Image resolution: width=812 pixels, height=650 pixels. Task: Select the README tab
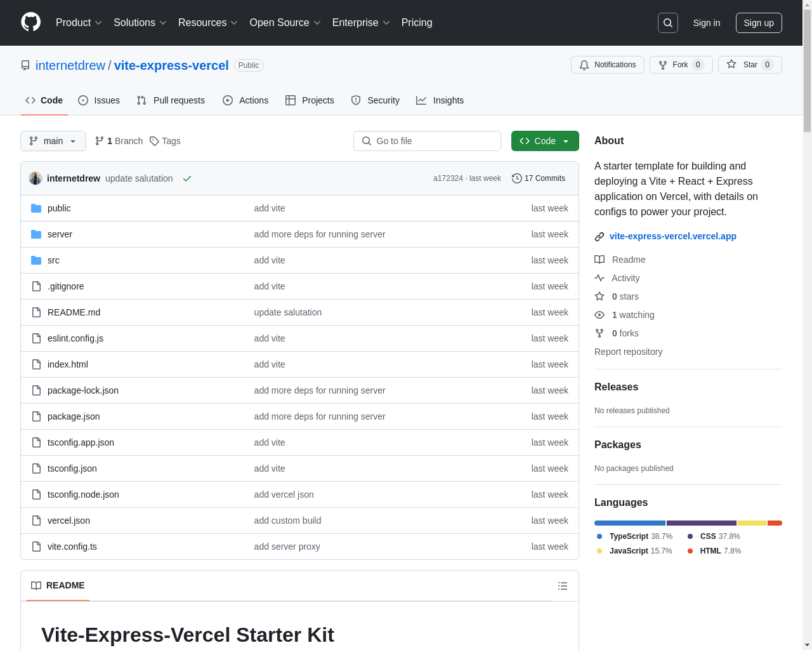coord(58,585)
